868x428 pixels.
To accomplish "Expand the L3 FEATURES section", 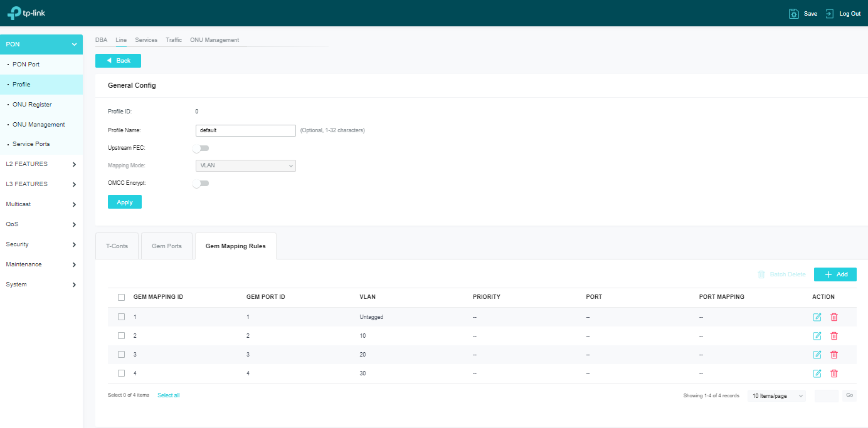I will tap(41, 184).
